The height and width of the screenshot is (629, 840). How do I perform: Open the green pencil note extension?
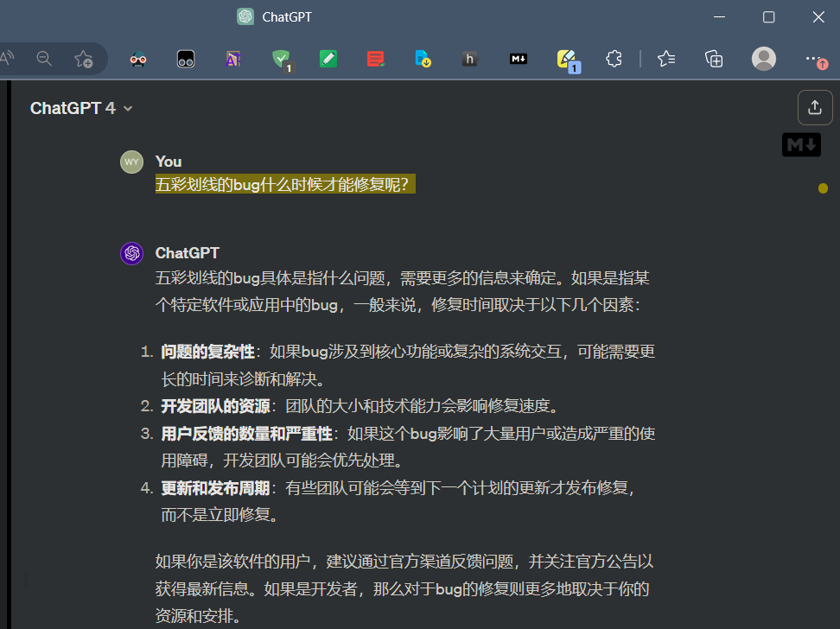pos(328,59)
